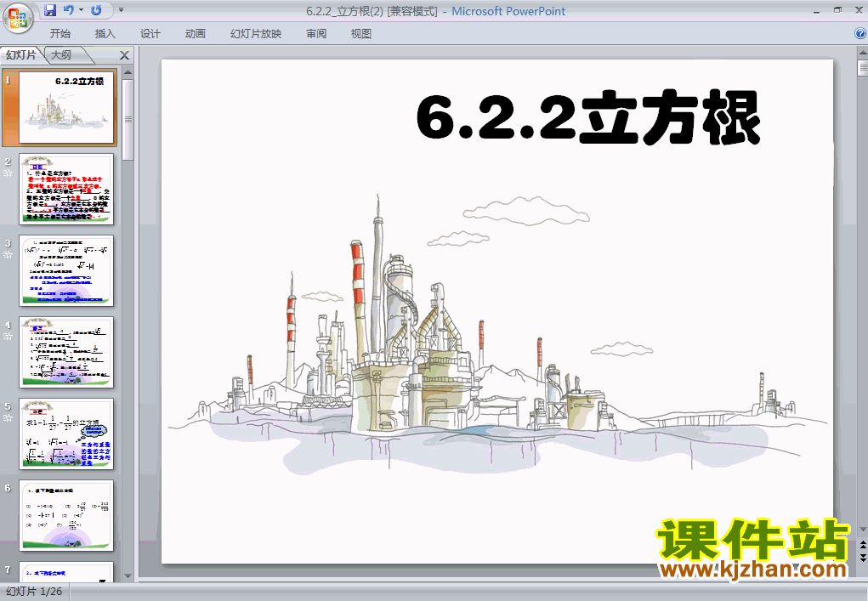Switch to the 幻灯片 pane tab

(x=21, y=54)
